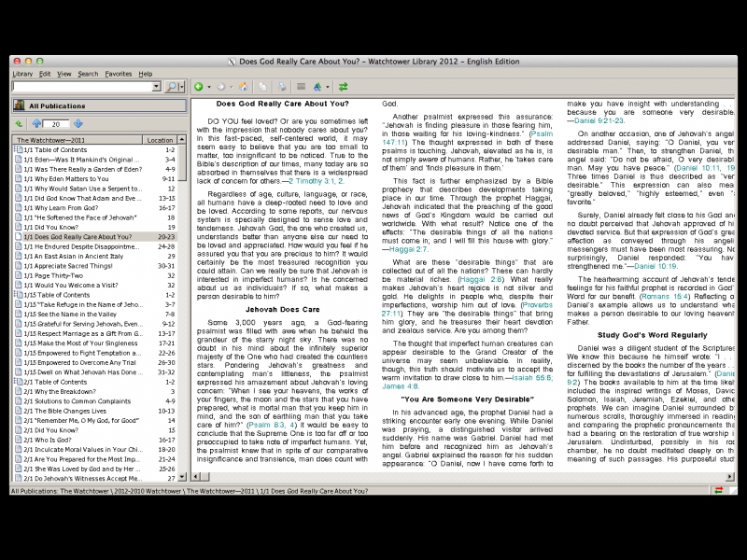Open the Library menu
Viewport: 747px width, 560px height.
tap(22, 74)
